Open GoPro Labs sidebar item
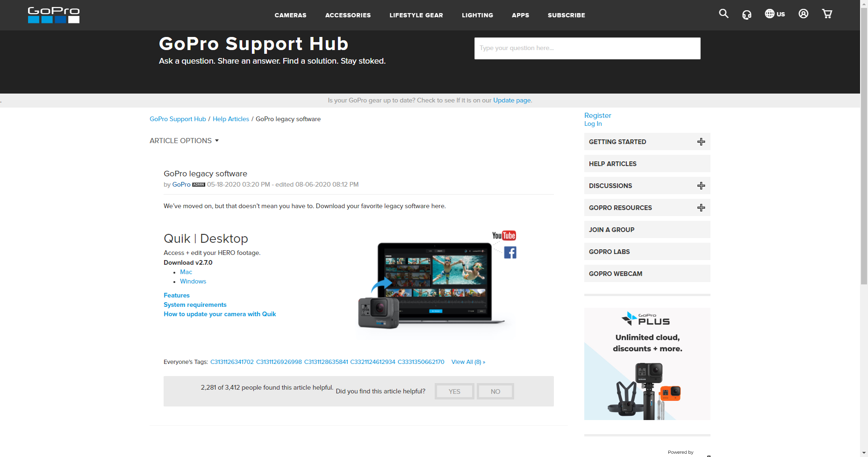The image size is (868, 457). [x=647, y=252]
